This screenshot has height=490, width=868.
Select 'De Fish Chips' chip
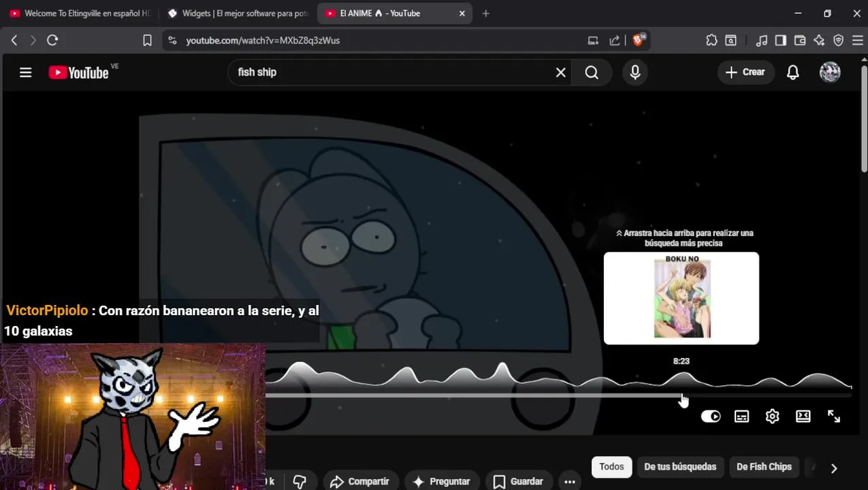pyautogui.click(x=764, y=467)
